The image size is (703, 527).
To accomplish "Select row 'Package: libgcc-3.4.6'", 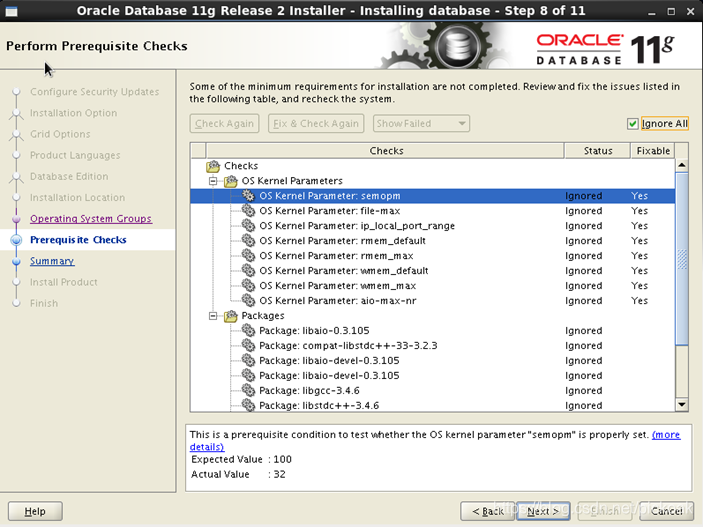I will (433, 390).
